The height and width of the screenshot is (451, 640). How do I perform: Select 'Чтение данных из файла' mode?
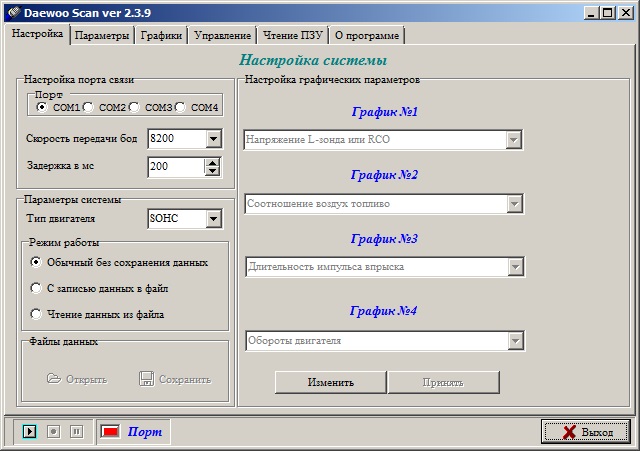37,314
